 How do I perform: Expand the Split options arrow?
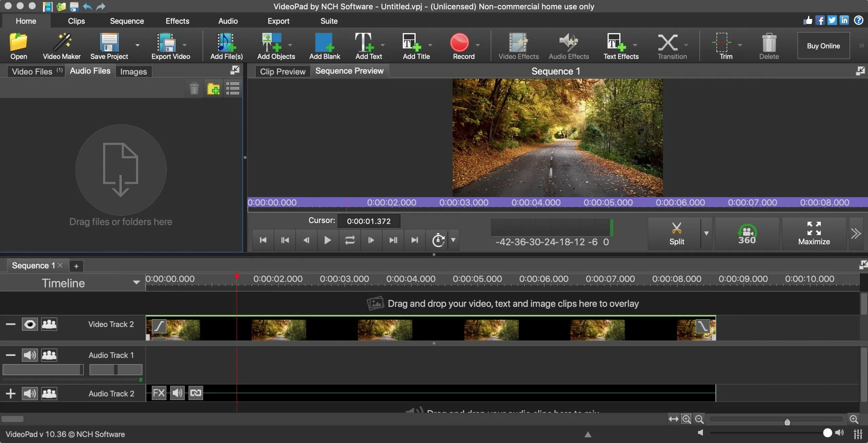tap(706, 233)
